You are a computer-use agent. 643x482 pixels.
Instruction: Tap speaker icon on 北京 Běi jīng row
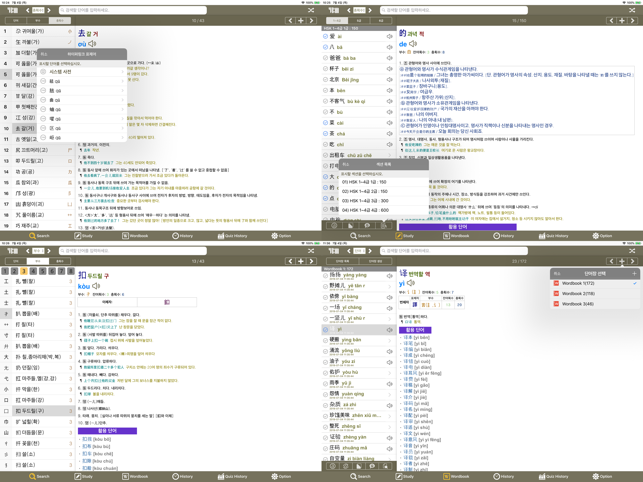click(x=389, y=79)
